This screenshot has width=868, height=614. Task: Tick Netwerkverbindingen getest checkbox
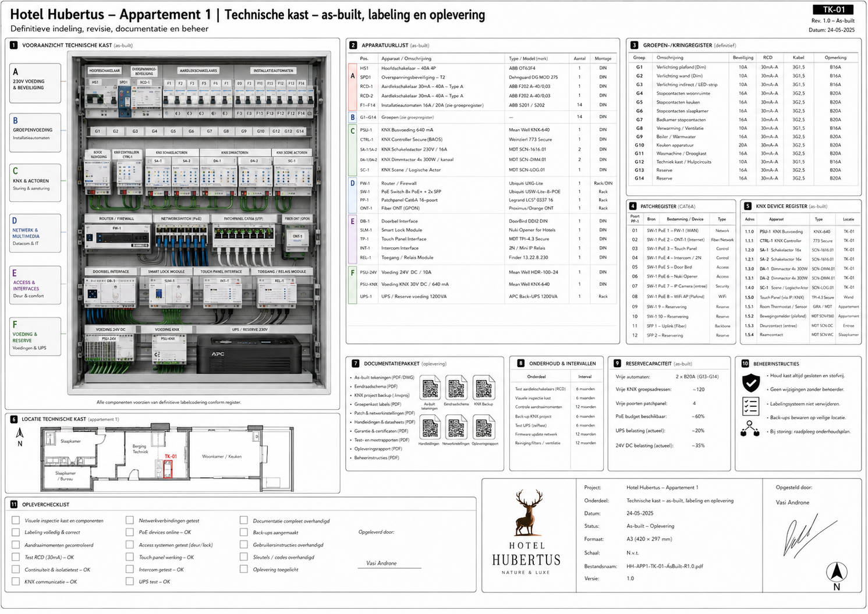(130, 520)
